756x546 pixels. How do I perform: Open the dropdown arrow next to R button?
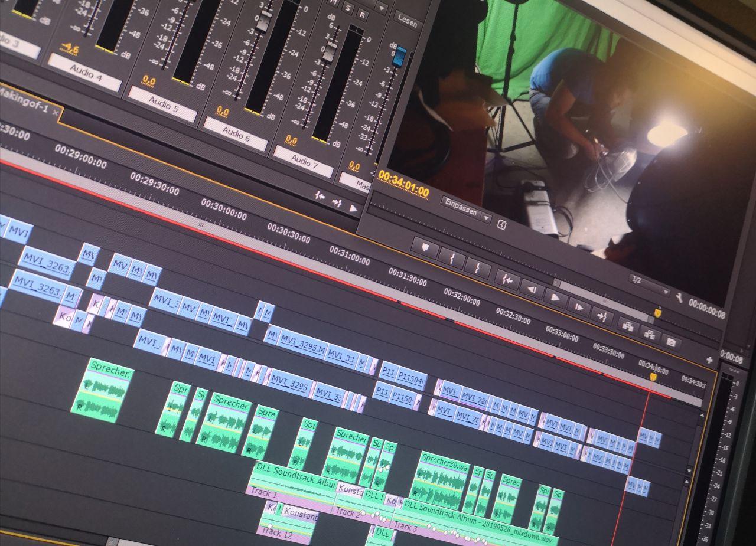click(x=382, y=9)
